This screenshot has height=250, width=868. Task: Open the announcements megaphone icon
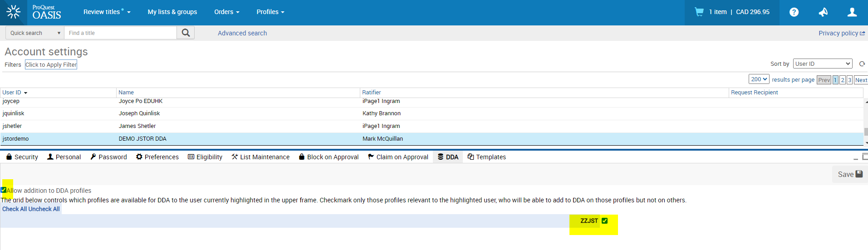pyautogui.click(x=823, y=12)
